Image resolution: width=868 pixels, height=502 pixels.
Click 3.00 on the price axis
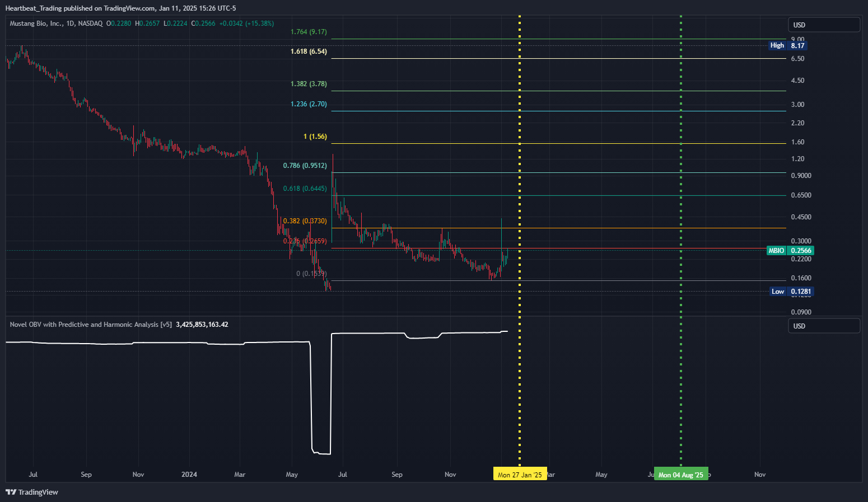click(797, 105)
